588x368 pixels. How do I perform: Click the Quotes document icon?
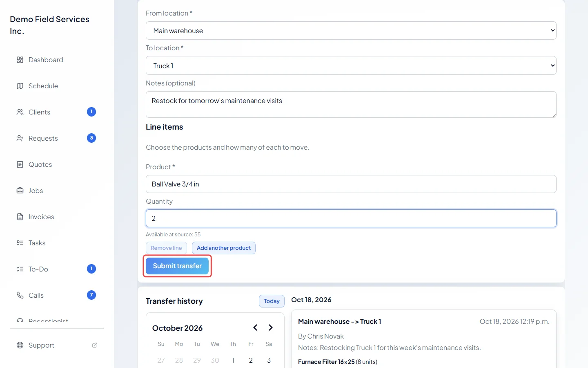(x=20, y=164)
